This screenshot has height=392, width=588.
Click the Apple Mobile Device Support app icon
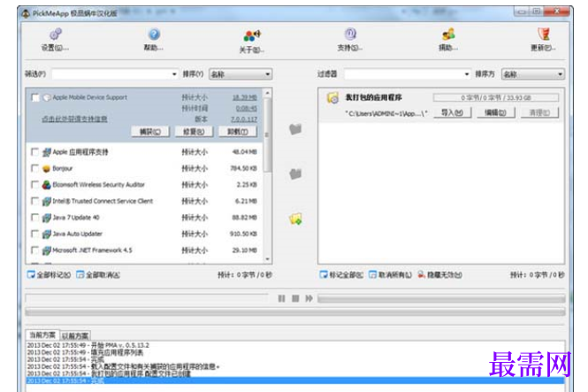coord(47,97)
